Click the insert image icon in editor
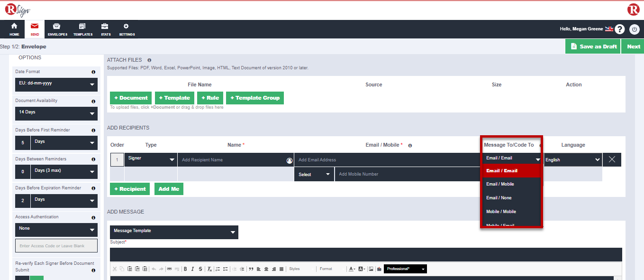The height and width of the screenshot is (280, 644). pyautogui.click(x=371, y=269)
